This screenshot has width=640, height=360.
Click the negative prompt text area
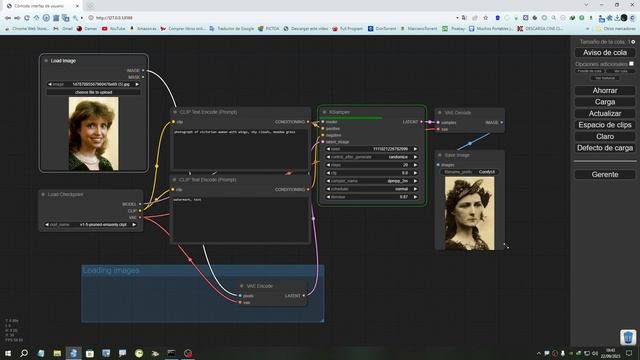[x=240, y=219]
